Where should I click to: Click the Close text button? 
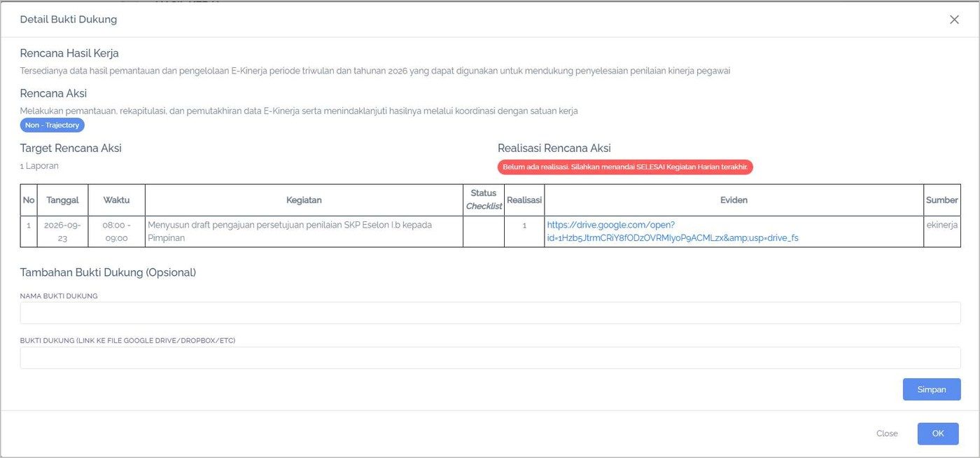click(887, 433)
